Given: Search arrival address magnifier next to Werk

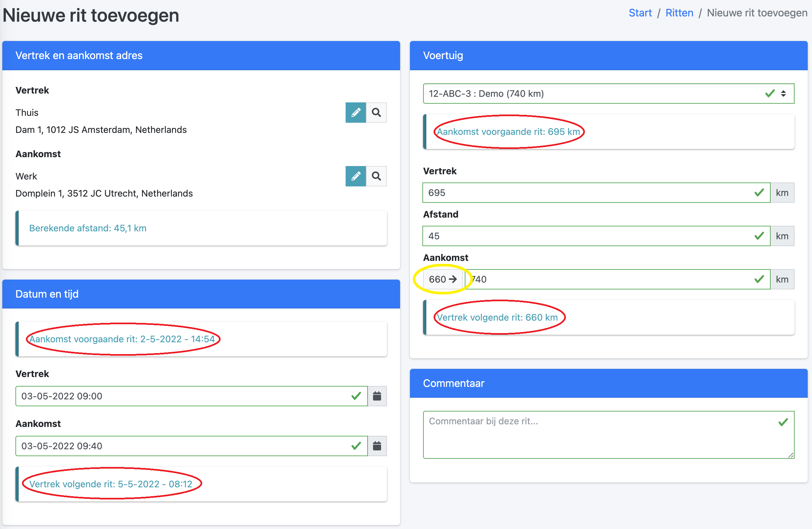Looking at the screenshot, I should 376,176.
